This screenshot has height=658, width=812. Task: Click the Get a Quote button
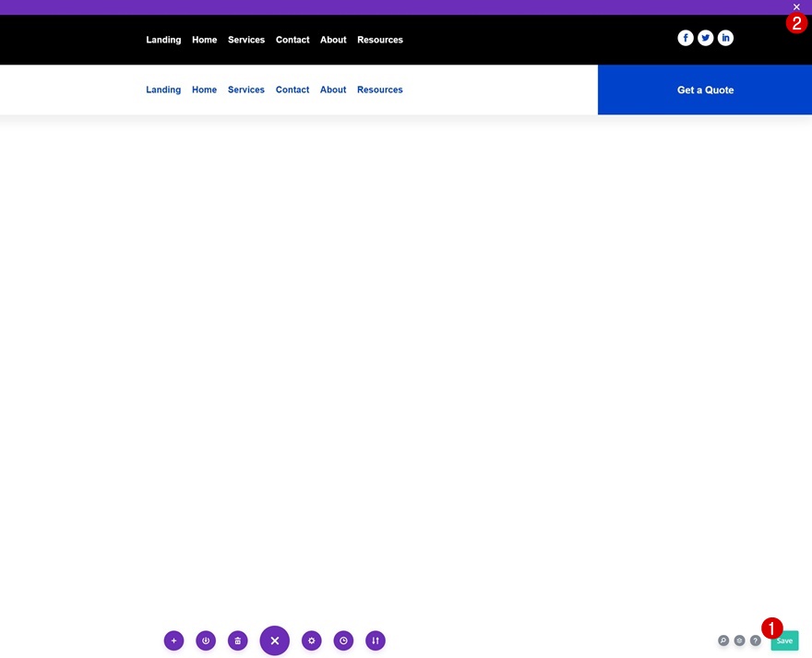[x=705, y=90]
